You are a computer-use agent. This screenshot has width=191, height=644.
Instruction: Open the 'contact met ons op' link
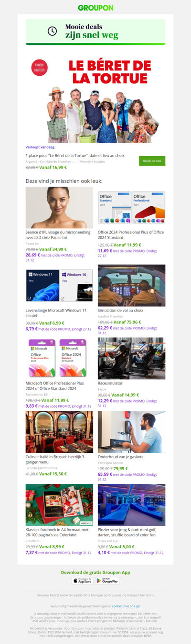coord(126,606)
